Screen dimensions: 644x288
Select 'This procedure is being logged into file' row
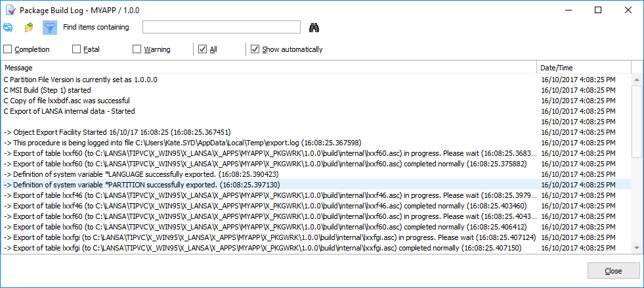(x=316, y=143)
